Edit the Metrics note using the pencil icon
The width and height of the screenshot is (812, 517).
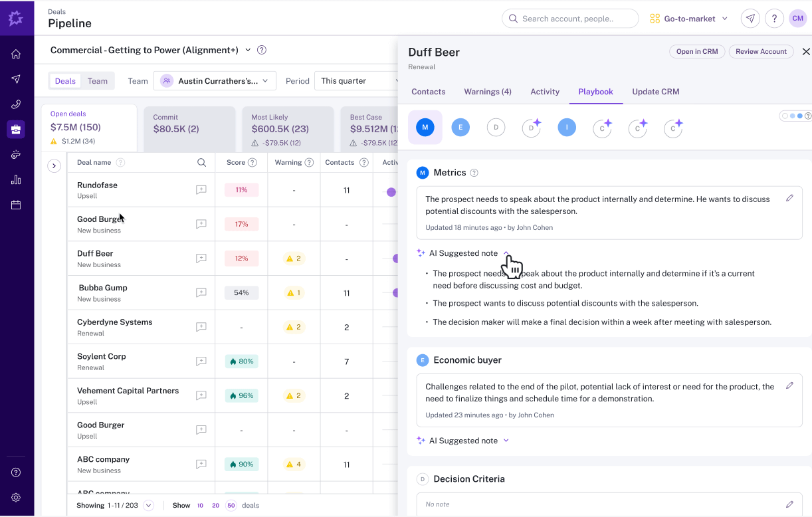790,198
